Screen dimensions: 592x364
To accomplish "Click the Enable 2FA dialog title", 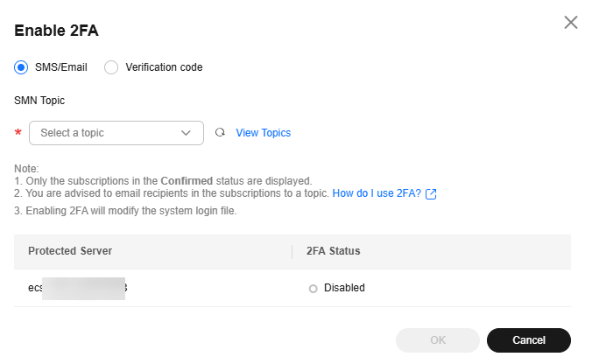I will point(56,31).
